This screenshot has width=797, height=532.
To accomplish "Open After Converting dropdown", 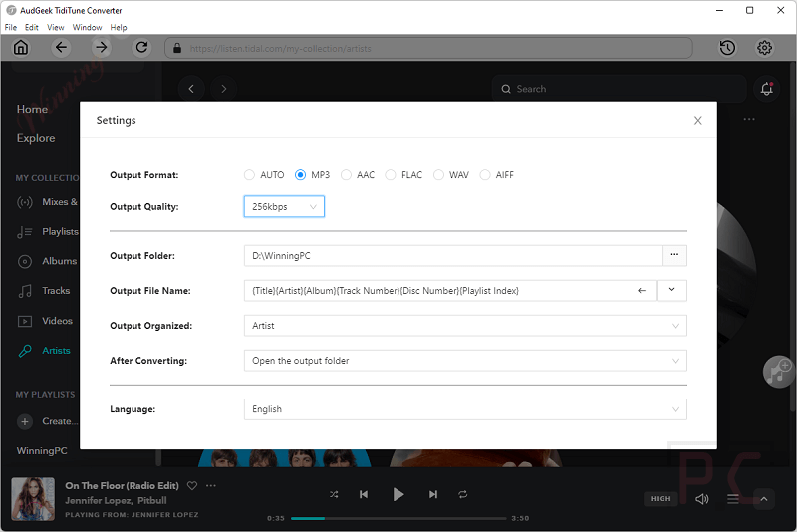I will click(x=465, y=361).
